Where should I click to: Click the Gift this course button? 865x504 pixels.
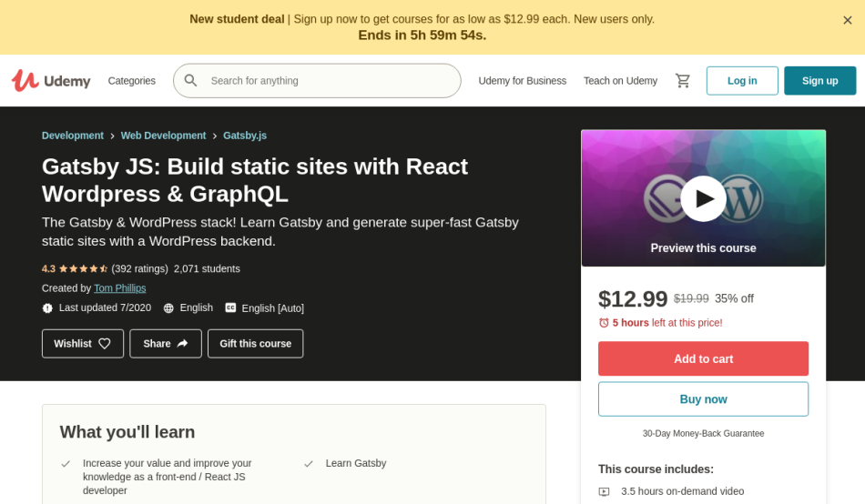click(x=256, y=344)
